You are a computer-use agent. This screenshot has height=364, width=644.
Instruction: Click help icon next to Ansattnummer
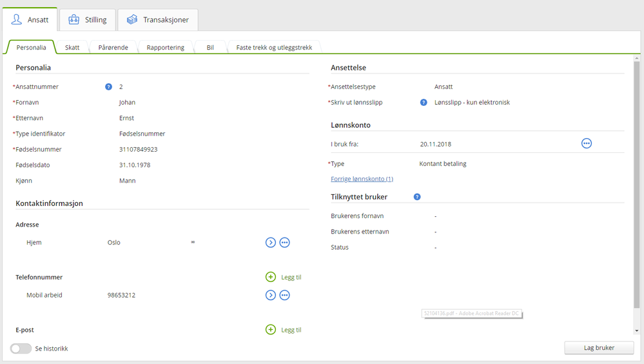click(108, 86)
